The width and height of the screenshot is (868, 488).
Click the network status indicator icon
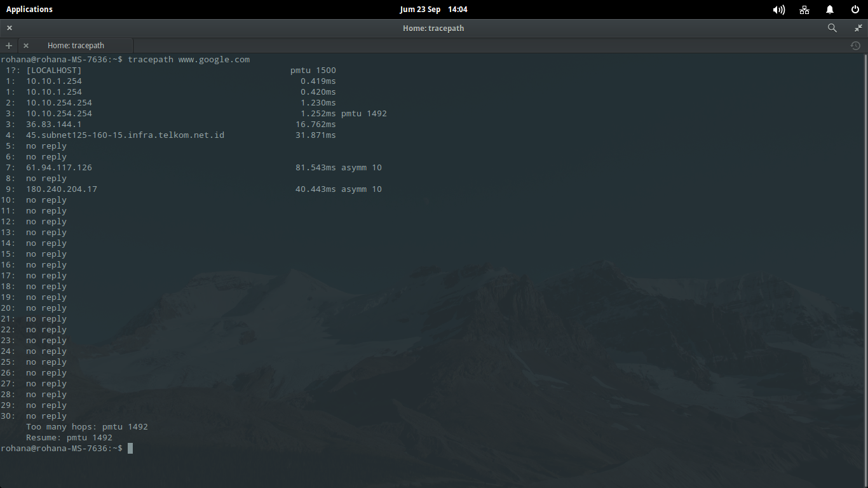tap(804, 10)
